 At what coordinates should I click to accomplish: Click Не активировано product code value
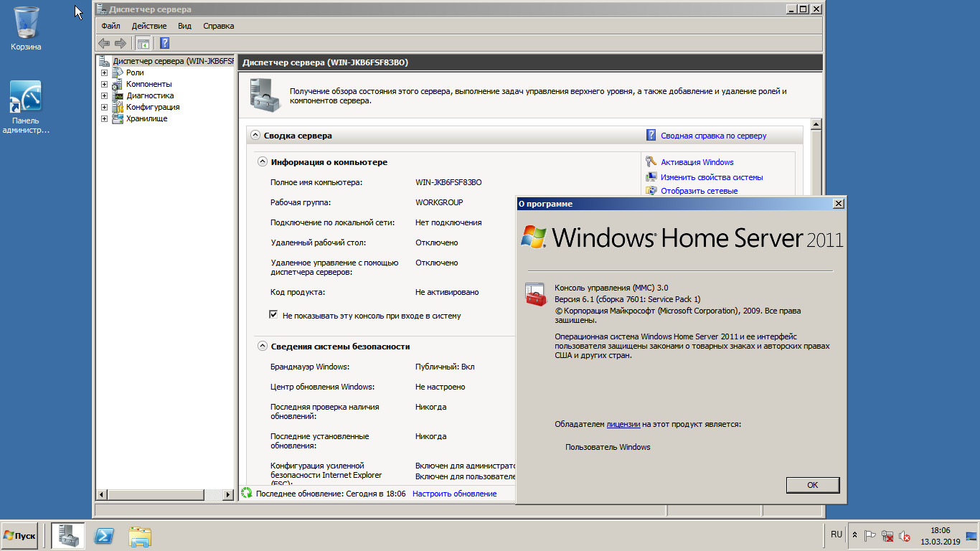tap(447, 292)
